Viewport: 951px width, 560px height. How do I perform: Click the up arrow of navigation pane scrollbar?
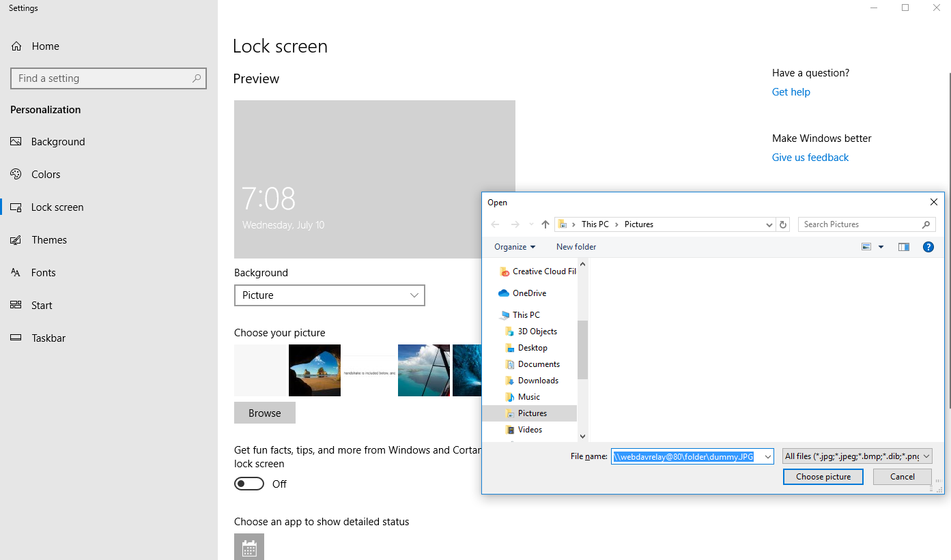[582, 265]
